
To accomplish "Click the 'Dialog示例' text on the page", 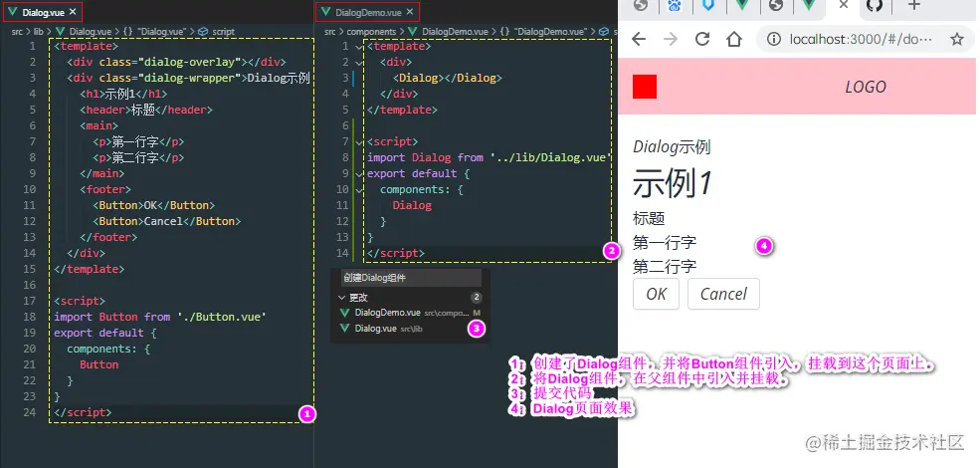I will click(x=672, y=147).
